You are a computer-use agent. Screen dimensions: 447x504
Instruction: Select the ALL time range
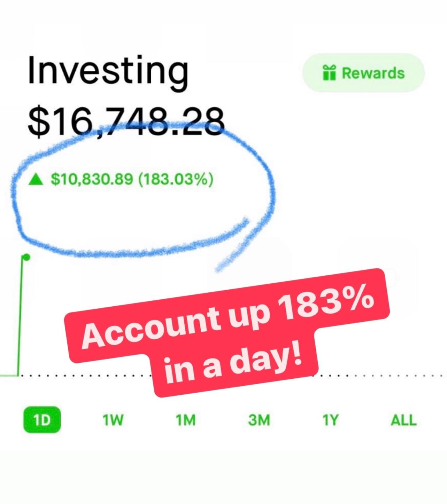(403, 420)
